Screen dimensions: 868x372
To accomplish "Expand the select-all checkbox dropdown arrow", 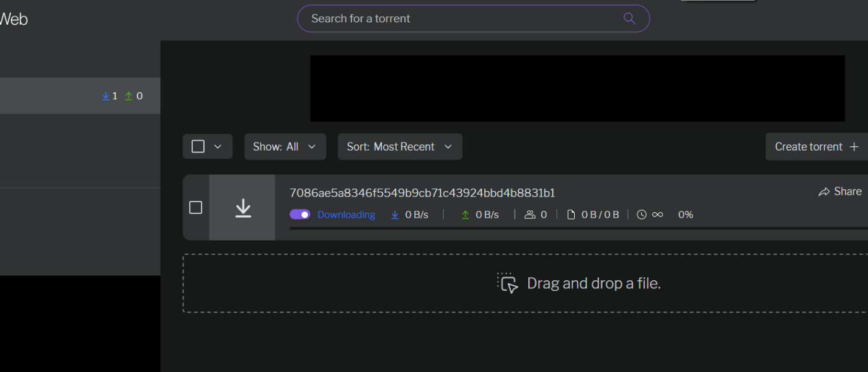I will click(218, 146).
